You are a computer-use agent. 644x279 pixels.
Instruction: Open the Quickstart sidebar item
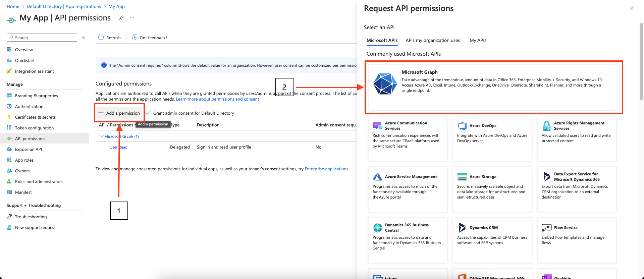tap(24, 60)
